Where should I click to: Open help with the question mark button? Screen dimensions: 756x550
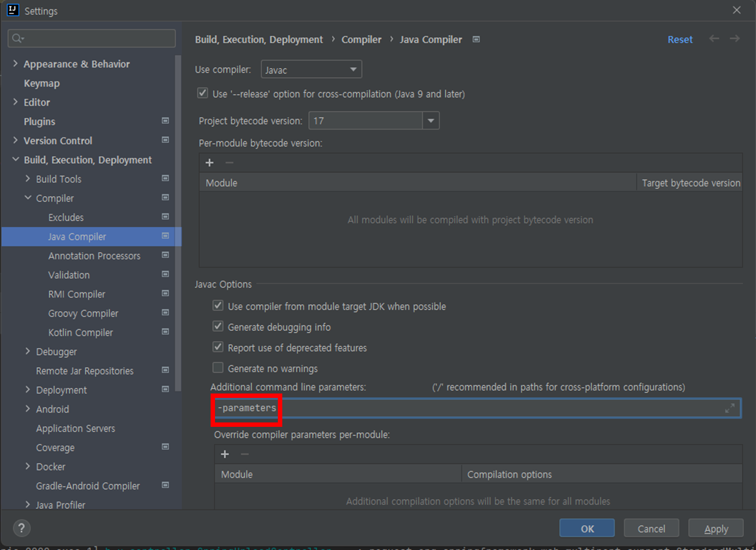22,528
